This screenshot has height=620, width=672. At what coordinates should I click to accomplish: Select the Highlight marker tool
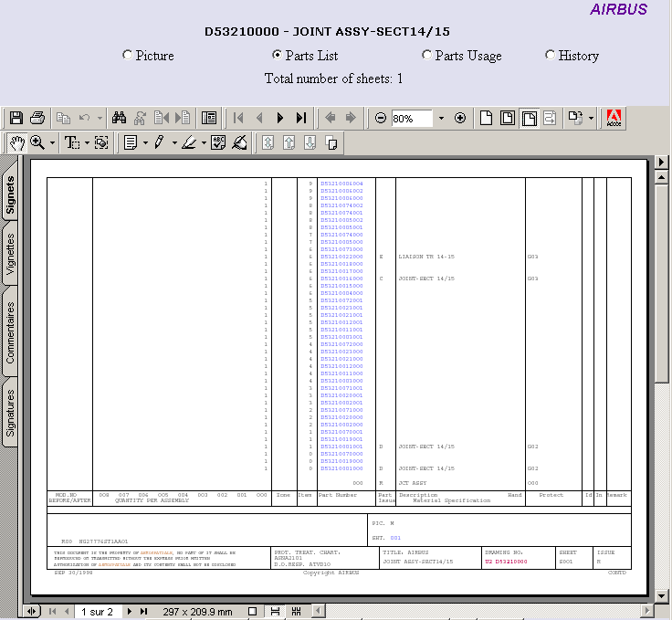(x=189, y=142)
